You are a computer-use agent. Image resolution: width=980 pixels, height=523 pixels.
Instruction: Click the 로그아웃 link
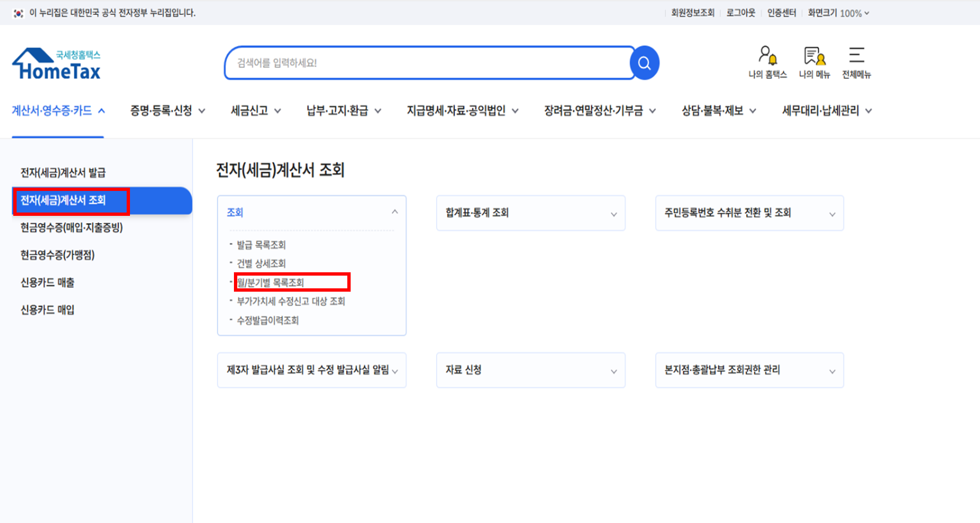[741, 13]
